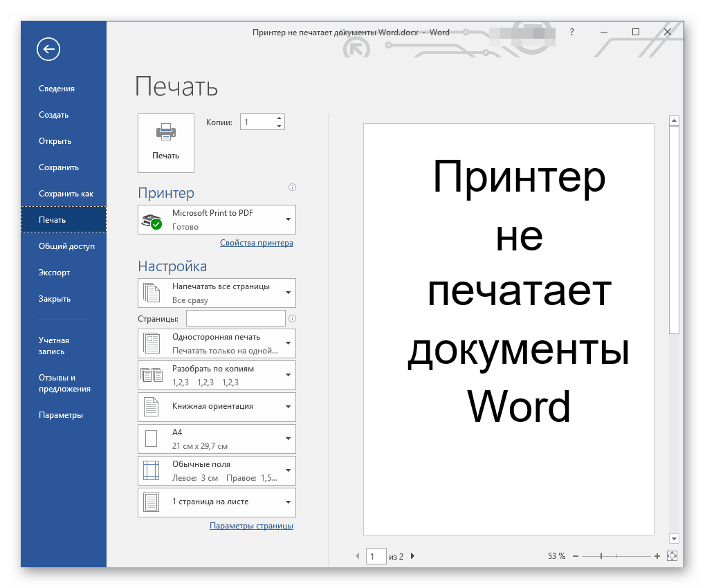Screen dimensions: 705x588
Task: Click the zoom to page icon
Action: [672, 556]
